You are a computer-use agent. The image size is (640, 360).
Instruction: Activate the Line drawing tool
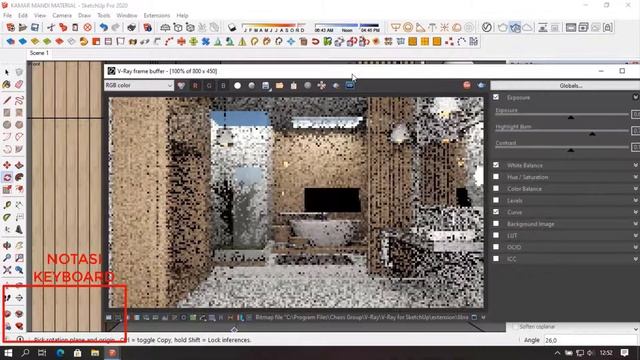tap(7, 100)
